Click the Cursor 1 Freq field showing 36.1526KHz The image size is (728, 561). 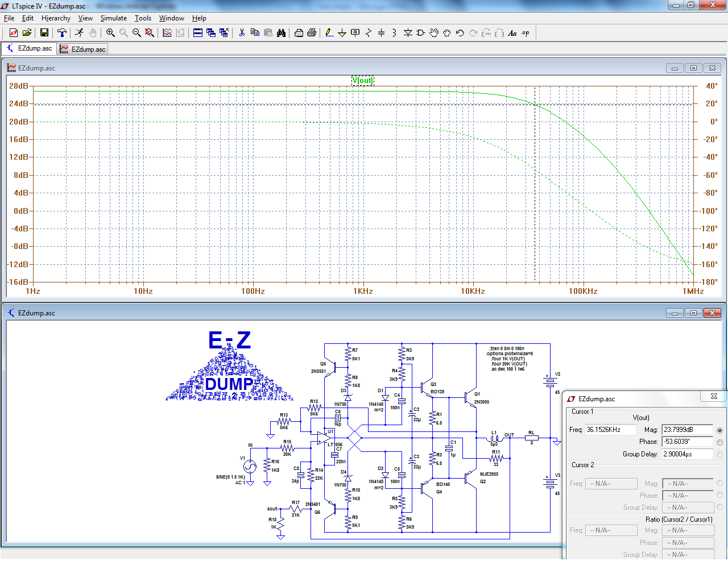tap(611, 430)
